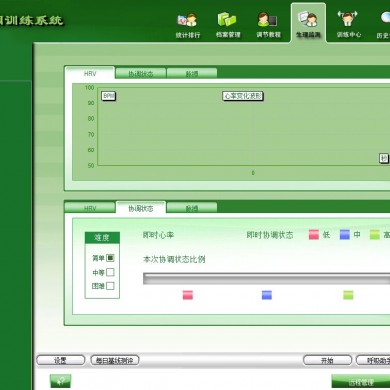Click the green 远程管理 remote management button

pos(361,382)
